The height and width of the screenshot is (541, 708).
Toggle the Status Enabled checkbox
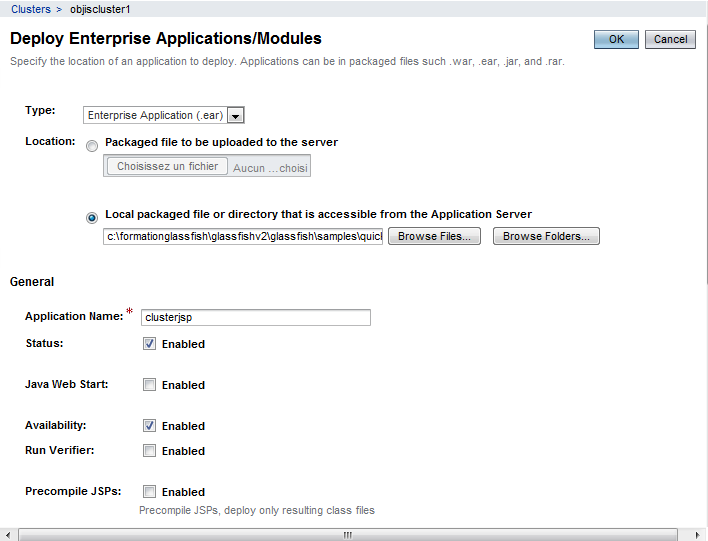tap(149, 343)
